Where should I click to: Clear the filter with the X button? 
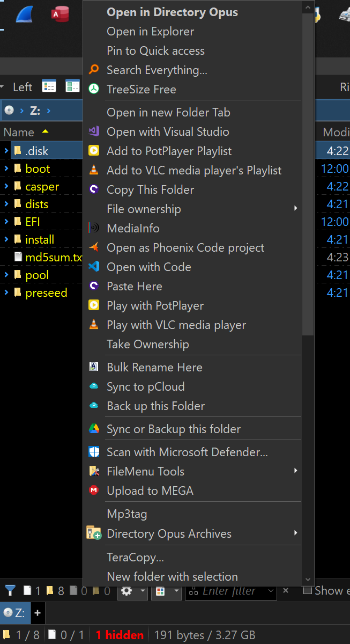click(x=286, y=590)
